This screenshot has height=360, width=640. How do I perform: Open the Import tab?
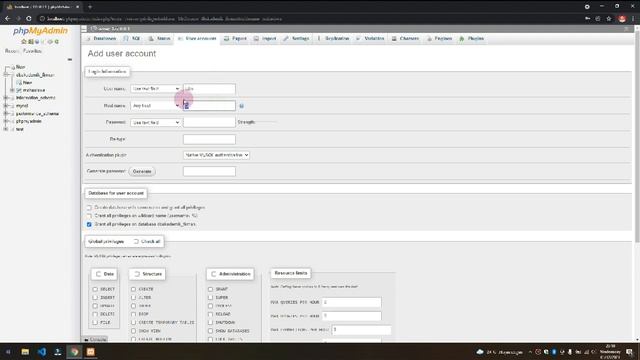tap(265, 39)
